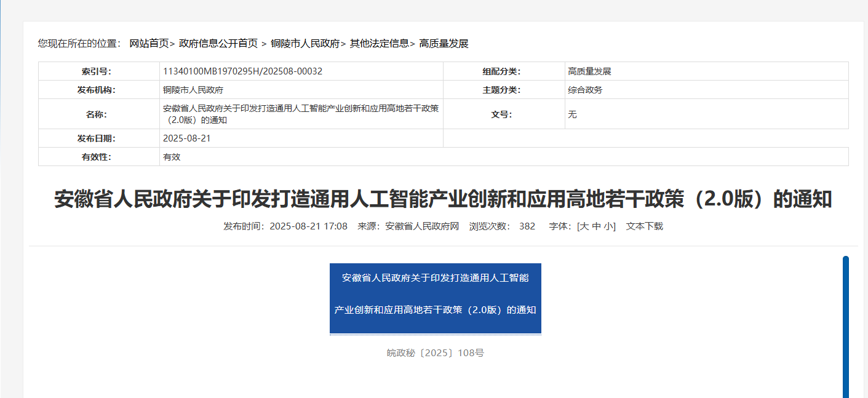
Task: Go to 其他法定信息 section
Action: pyautogui.click(x=379, y=44)
